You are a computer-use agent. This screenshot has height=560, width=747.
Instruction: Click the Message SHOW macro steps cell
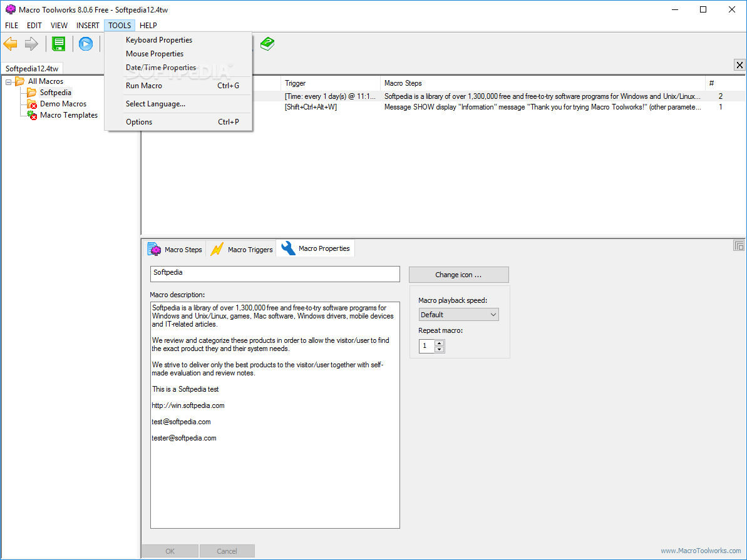(543, 107)
